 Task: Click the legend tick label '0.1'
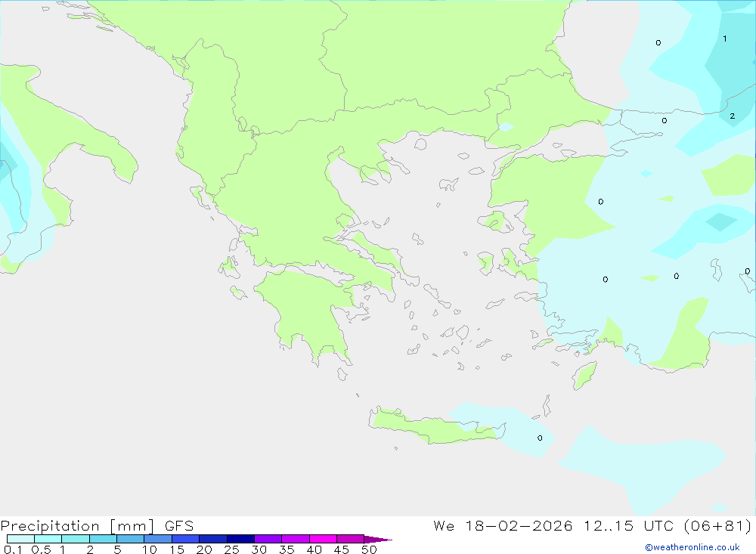tap(13, 549)
